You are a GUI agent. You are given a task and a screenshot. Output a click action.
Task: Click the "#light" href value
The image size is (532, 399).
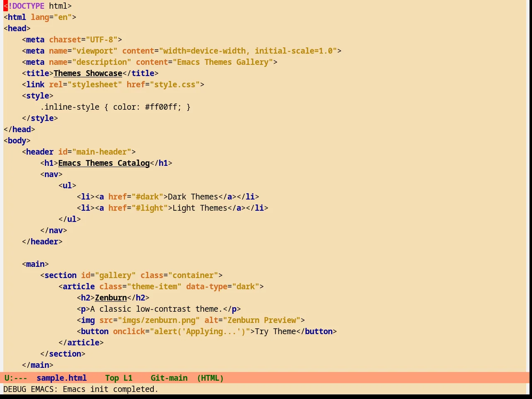tap(150, 208)
